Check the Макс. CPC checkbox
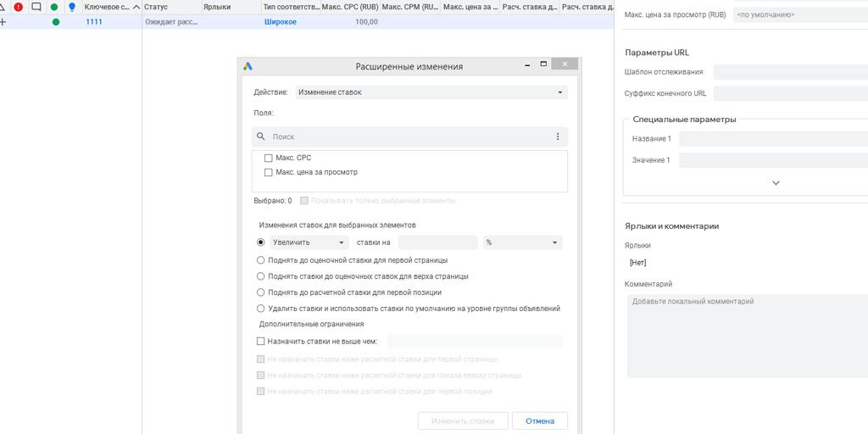 (x=269, y=158)
